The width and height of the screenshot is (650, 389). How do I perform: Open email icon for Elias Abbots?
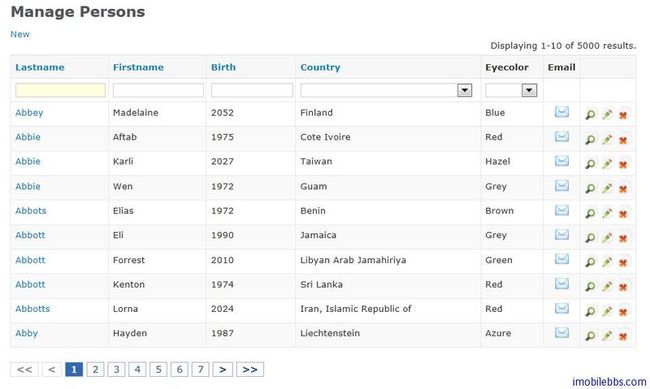tap(562, 210)
